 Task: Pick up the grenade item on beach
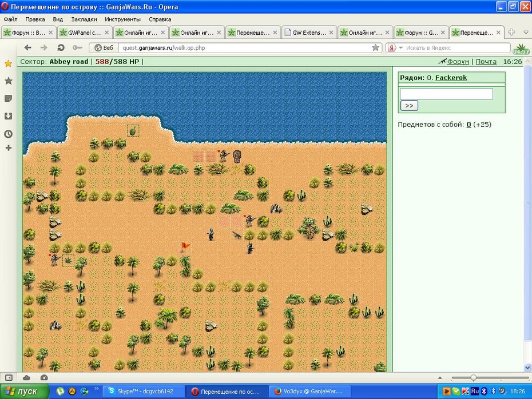[x=133, y=130]
